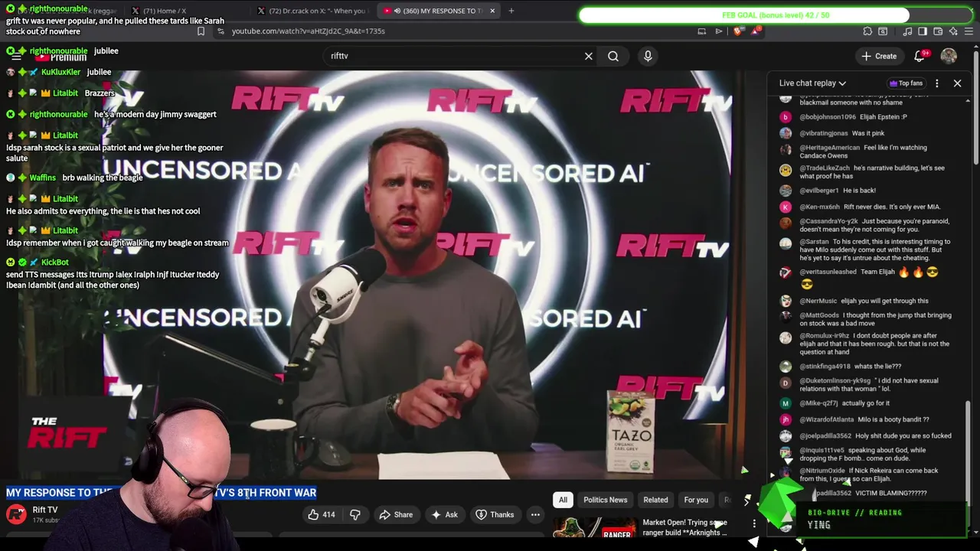Click the cast screen icon in address bar

pos(702,31)
